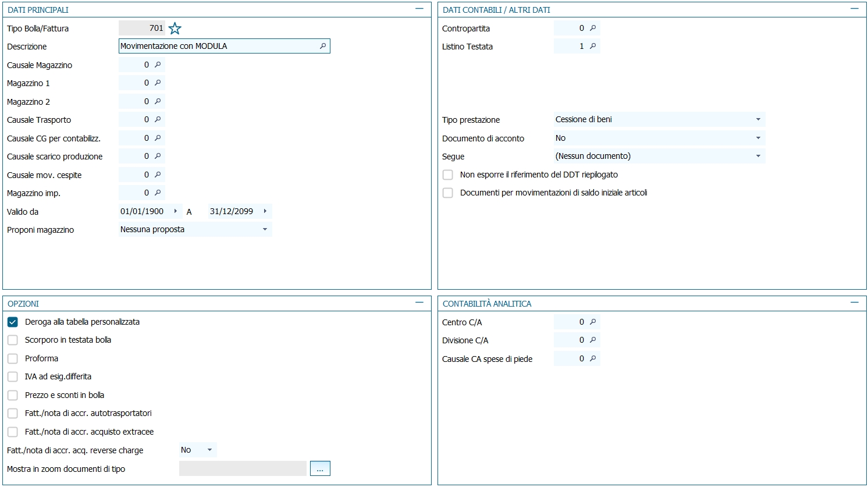Collapse the DATI PRINCIPALI panel
Image resolution: width=868 pixels, height=487 pixels.
[419, 9]
